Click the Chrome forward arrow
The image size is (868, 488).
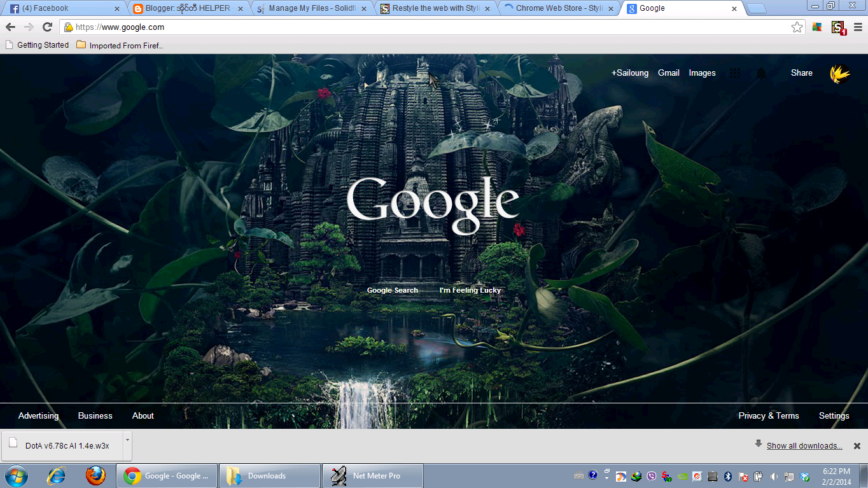coord(29,27)
